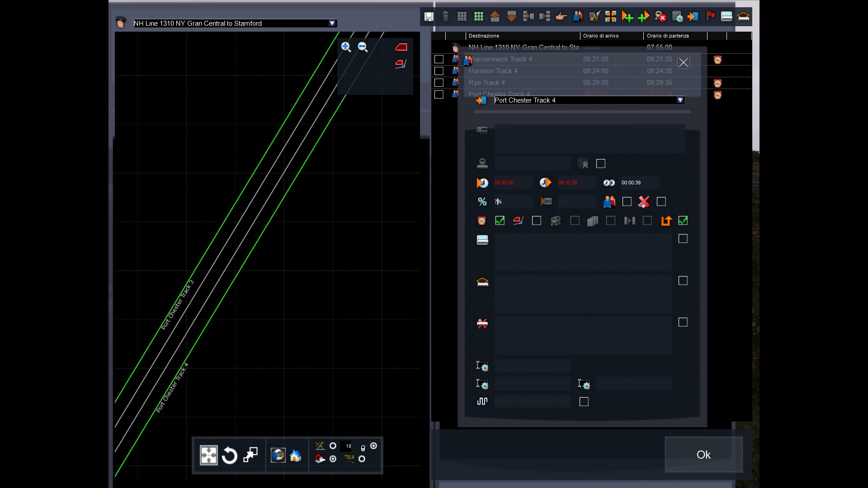The width and height of the screenshot is (868, 488).
Task: Click the red train shape map icon
Action: (401, 47)
